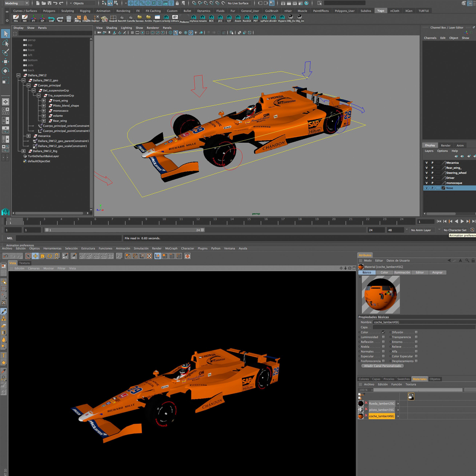Expand the mecanica outliner node

(x=29, y=136)
